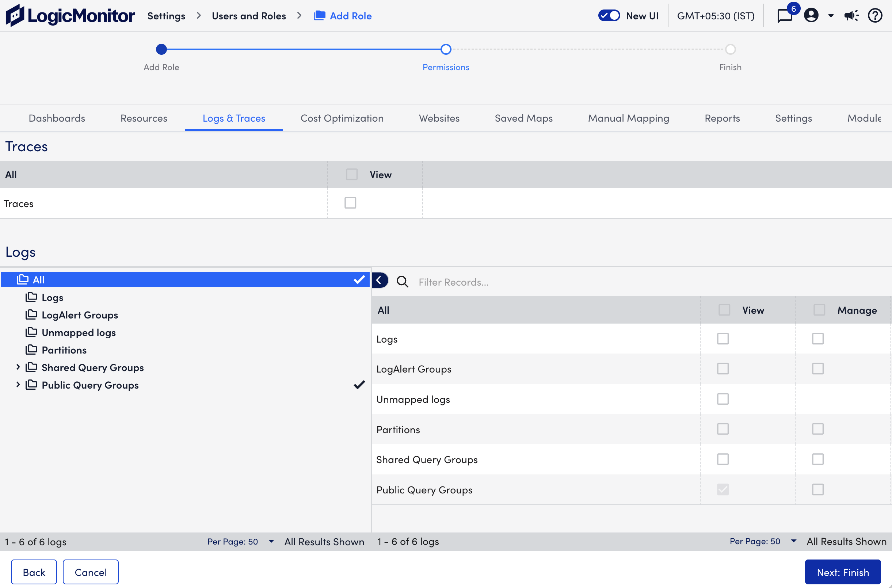Disable the New UI toggle
The height and width of the screenshot is (588, 892).
tap(609, 15)
